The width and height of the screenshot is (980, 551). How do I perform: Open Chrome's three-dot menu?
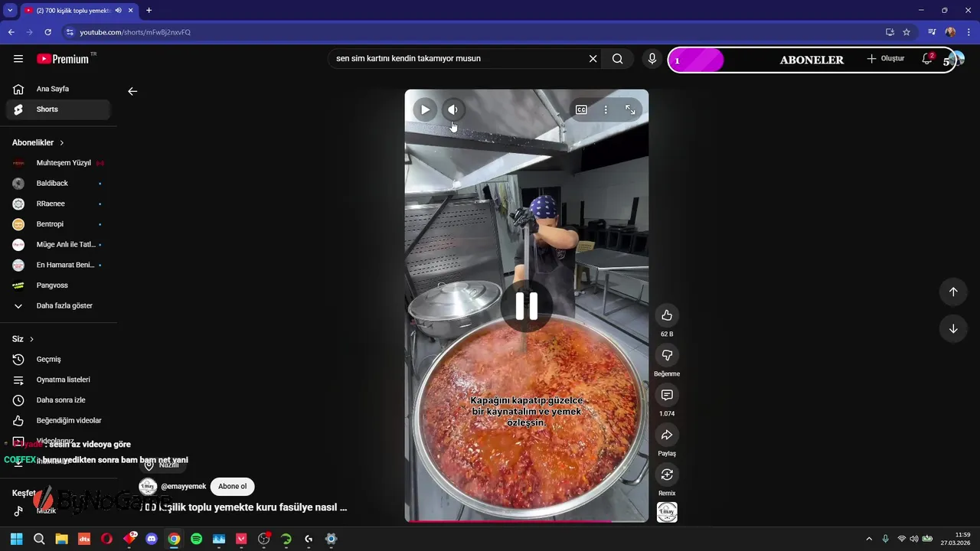coord(968,32)
